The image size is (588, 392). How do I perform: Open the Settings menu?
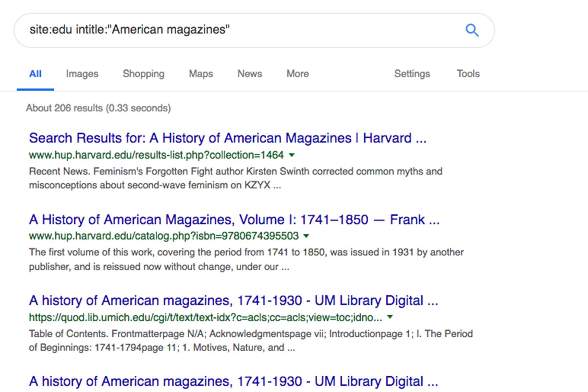(x=412, y=74)
